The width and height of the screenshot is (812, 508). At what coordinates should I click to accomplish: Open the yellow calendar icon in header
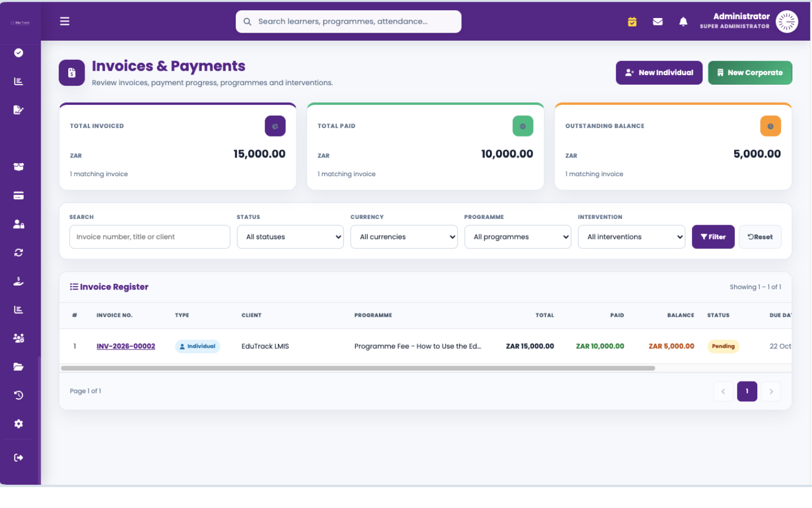tap(632, 21)
